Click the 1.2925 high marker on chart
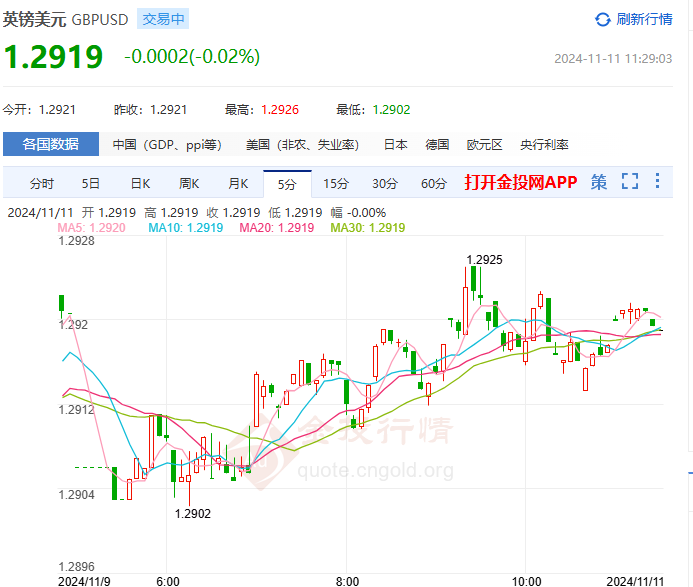The image size is (693, 587). [484, 259]
